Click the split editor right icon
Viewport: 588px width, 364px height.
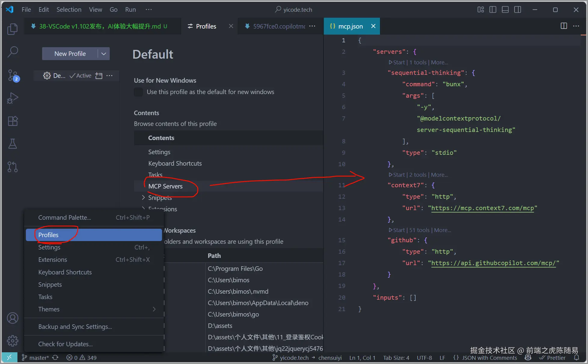coord(564,26)
